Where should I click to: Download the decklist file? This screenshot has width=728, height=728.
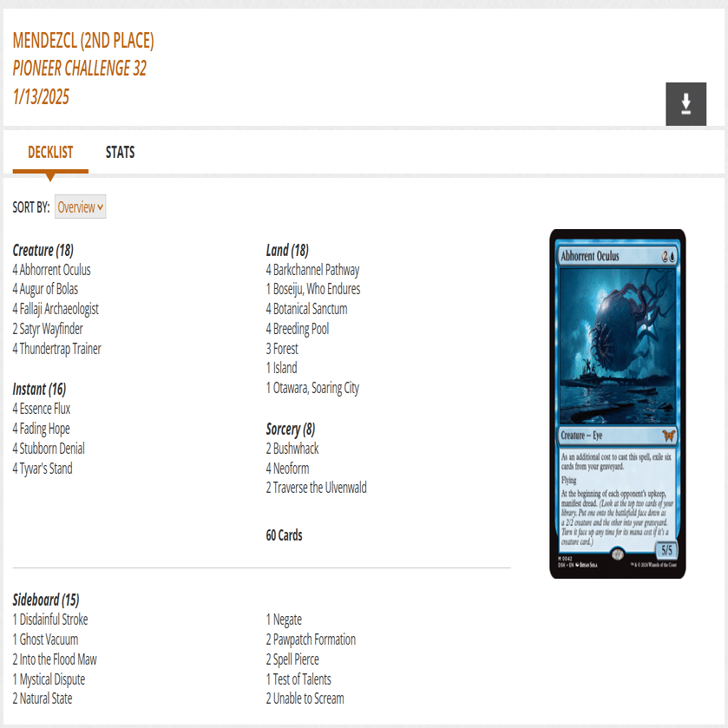[x=685, y=104]
